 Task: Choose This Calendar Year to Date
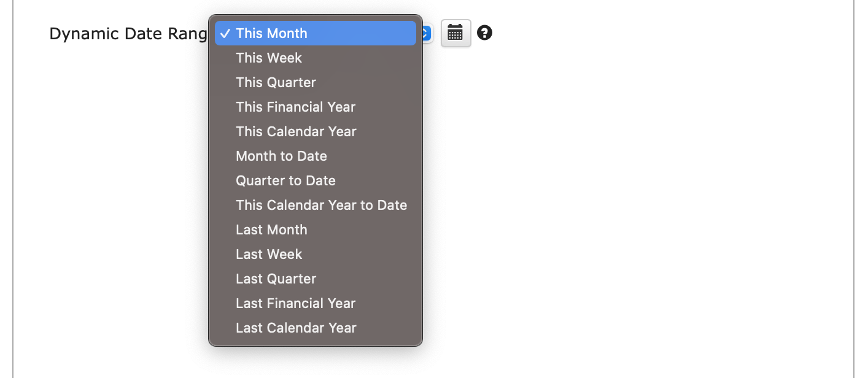316,205
